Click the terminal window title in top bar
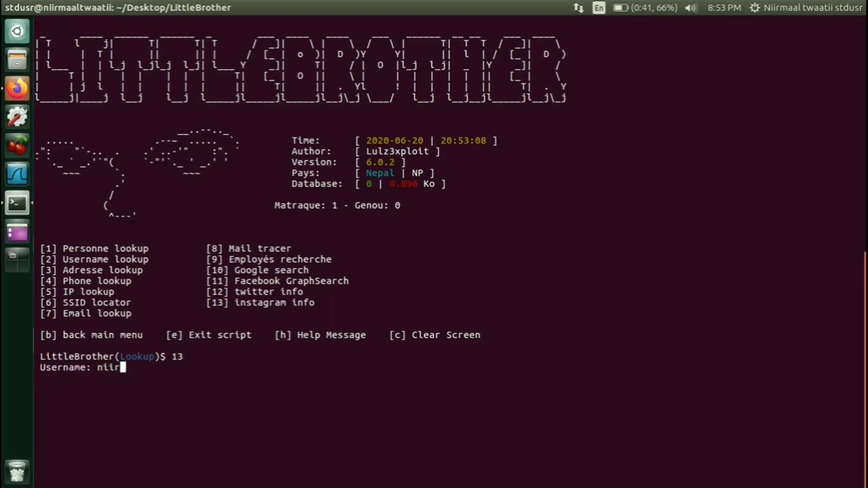Screen dimensions: 868x488 click(x=118, y=7)
